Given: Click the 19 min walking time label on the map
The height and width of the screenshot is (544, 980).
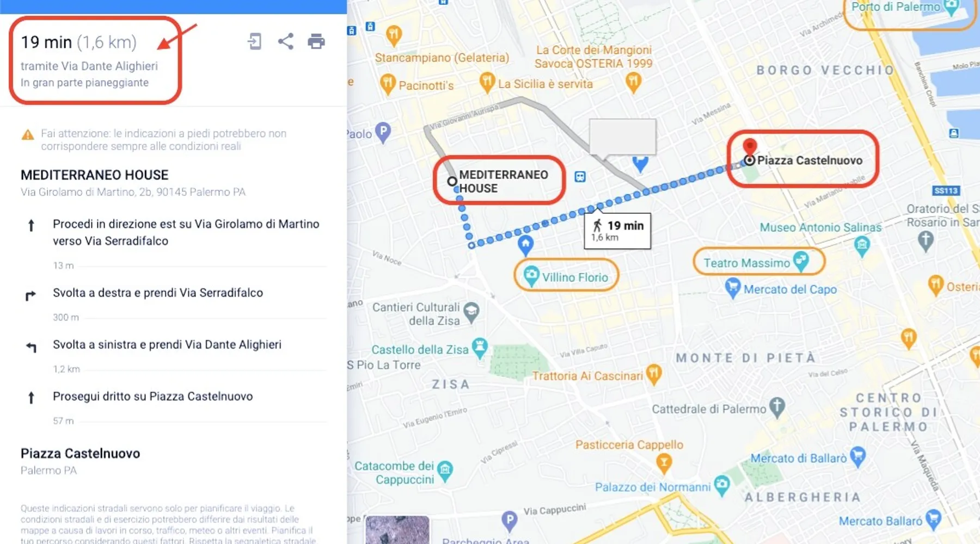Looking at the screenshot, I should pyautogui.click(x=617, y=231).
